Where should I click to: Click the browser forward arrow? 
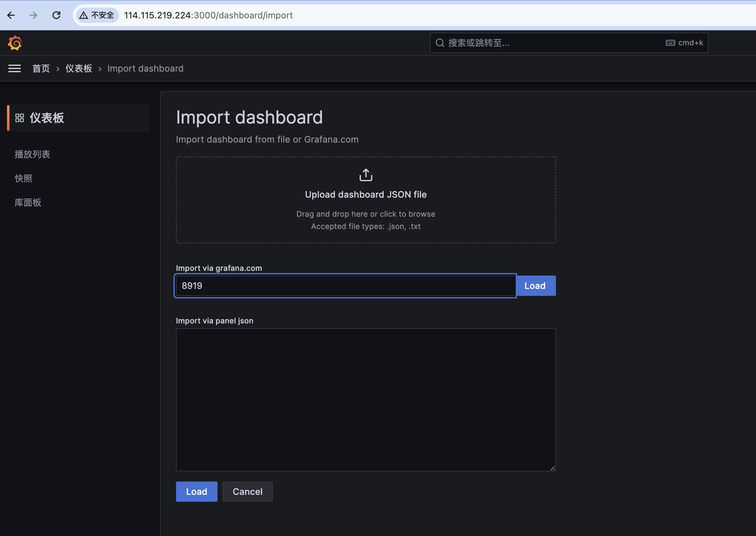click(33, 15)
